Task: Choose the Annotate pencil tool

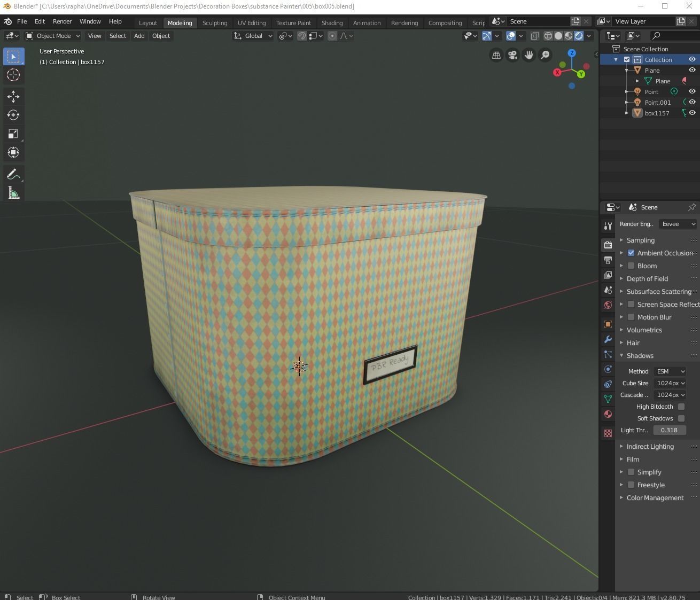Action: point(13,174)
